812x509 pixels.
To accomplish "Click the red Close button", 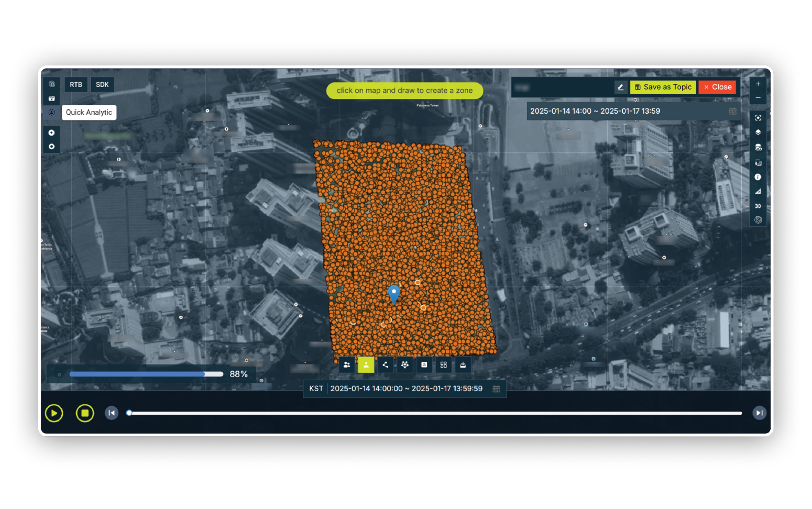I will (x=717, y=87).
